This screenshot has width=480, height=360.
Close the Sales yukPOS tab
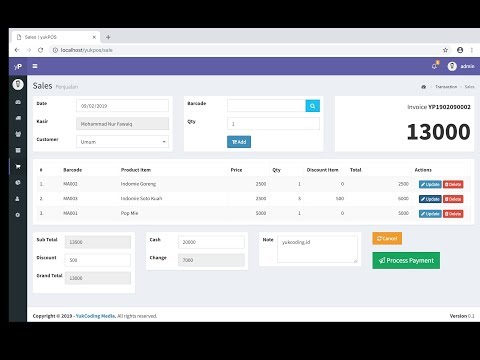[x=94, y=37]
